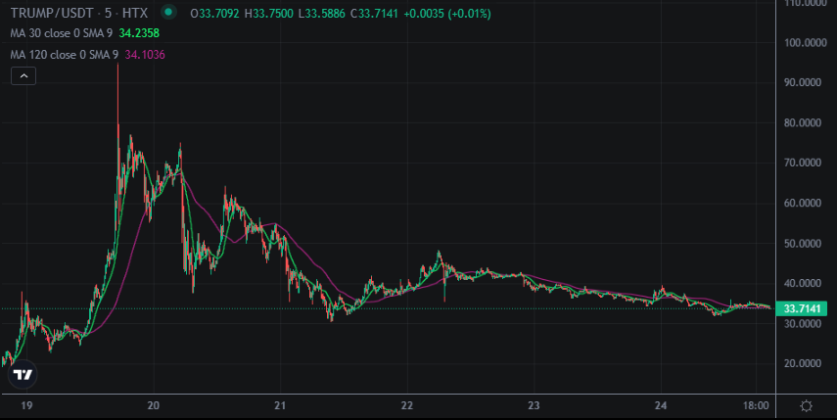Click the 90.0000 price axis label
This screenshot has width=837, height=420.
805,83
